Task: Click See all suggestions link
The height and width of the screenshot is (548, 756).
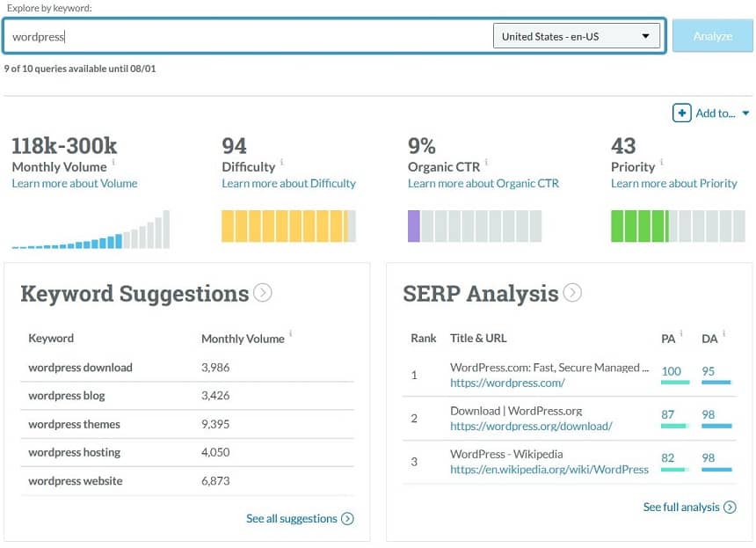Action: pos(292,519)
